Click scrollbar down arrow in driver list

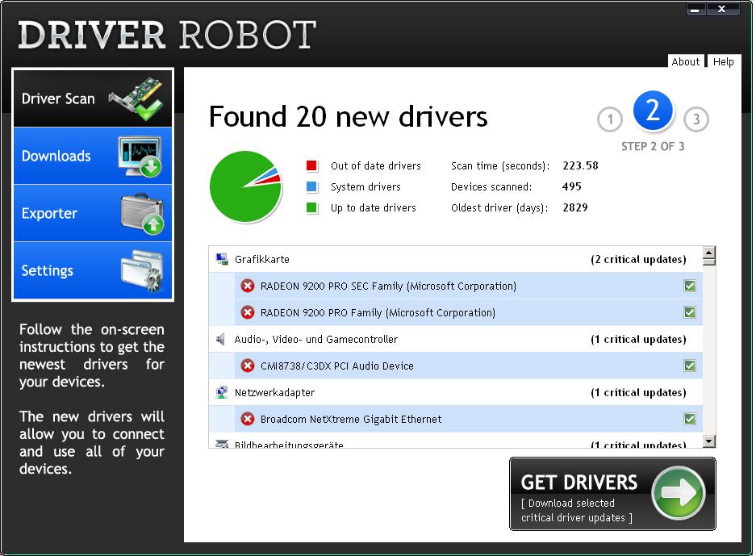click(708, 441)
